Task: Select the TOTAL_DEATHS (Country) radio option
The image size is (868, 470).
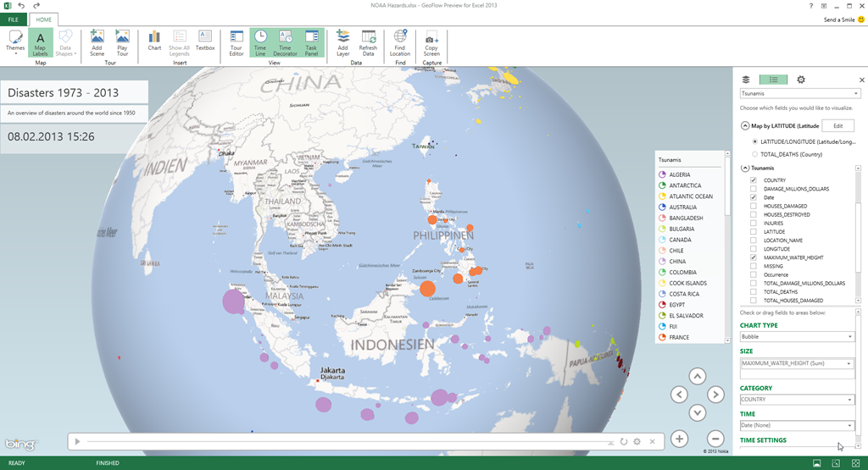Action: tap(755, 154)
